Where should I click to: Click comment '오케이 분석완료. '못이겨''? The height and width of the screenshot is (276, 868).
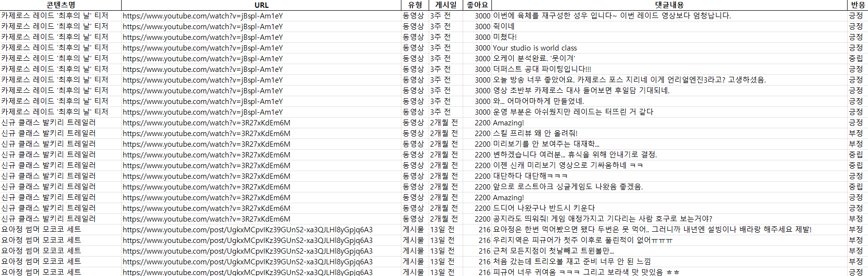pyautogui.click(x=534, y=58)
